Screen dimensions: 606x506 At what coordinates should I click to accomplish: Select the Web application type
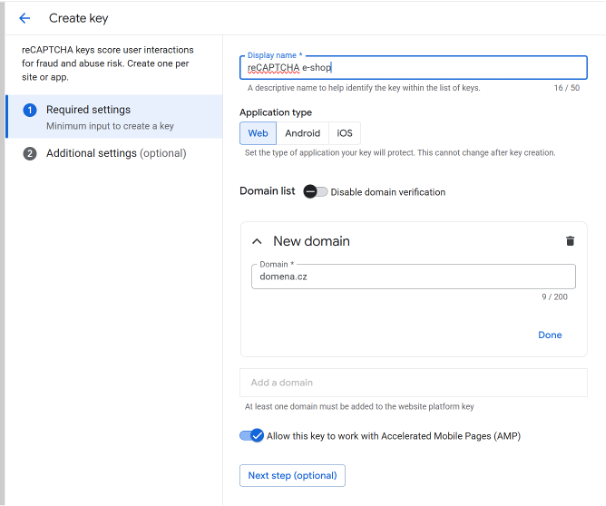pos(258,133)
